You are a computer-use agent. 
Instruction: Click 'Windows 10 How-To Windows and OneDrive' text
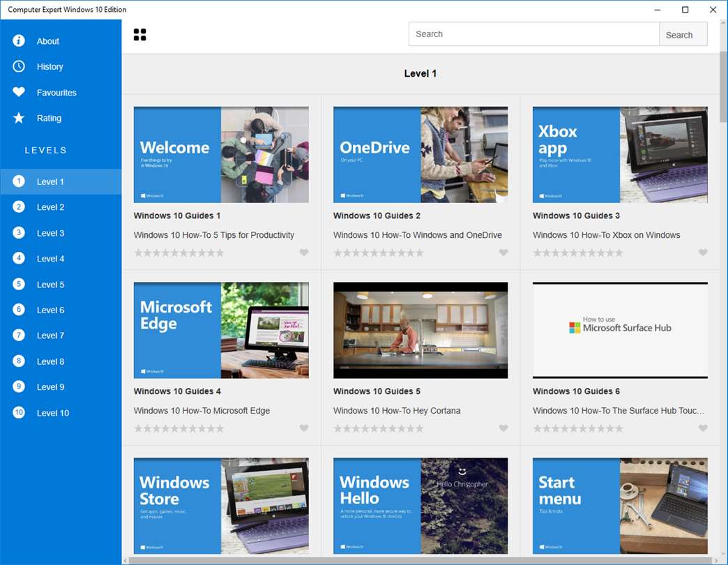point(418,235)
